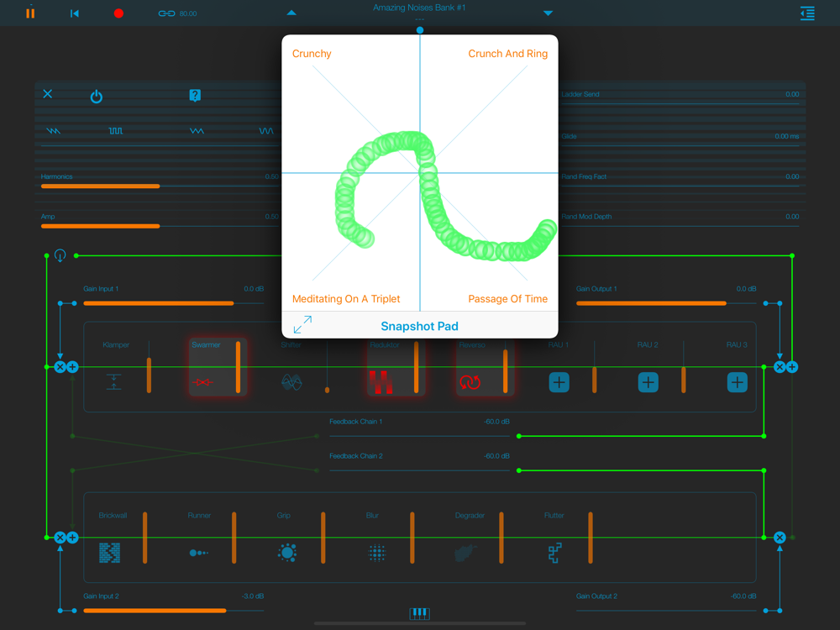Adjust the Gain Input 2 slider
Screen dimensions: 840x630
point(174,610)
